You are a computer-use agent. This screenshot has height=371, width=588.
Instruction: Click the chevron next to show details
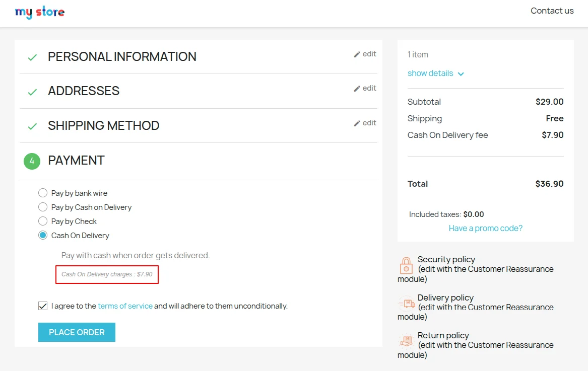point(461,74)
